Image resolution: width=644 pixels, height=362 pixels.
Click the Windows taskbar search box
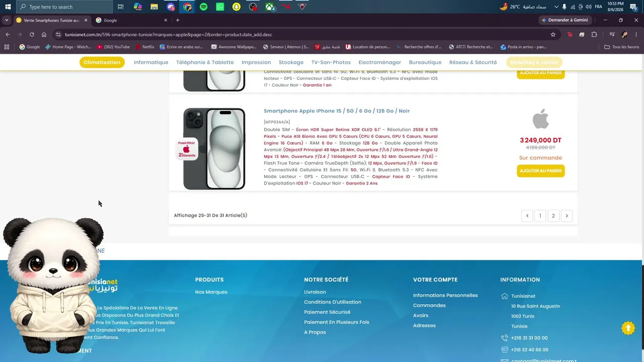pyautogui.click(x=64, y=7)
